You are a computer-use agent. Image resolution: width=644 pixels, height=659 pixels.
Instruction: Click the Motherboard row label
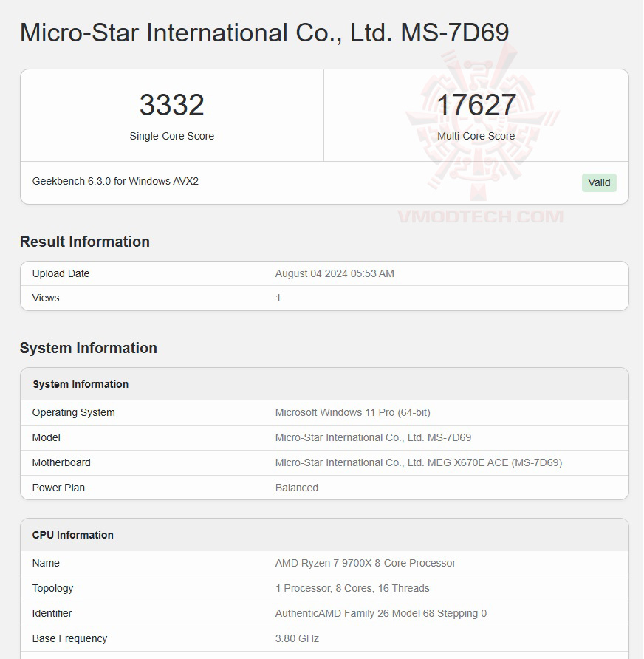tap(61, 462)
